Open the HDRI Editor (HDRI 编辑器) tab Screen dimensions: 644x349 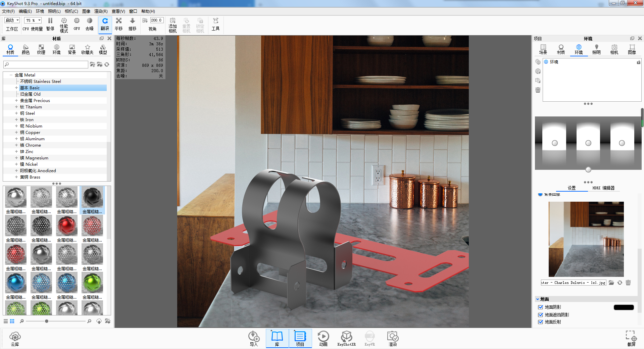click(603, 188)
